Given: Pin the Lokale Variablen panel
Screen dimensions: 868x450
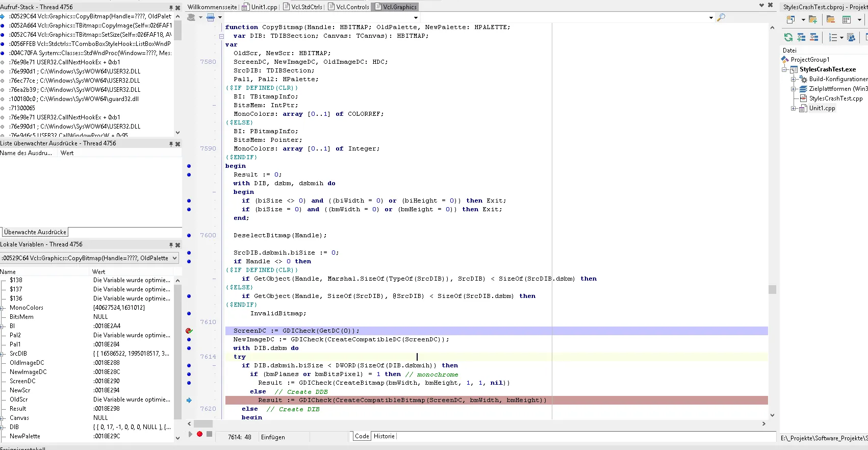Looking at the screenshot, I should pos(171,245).
